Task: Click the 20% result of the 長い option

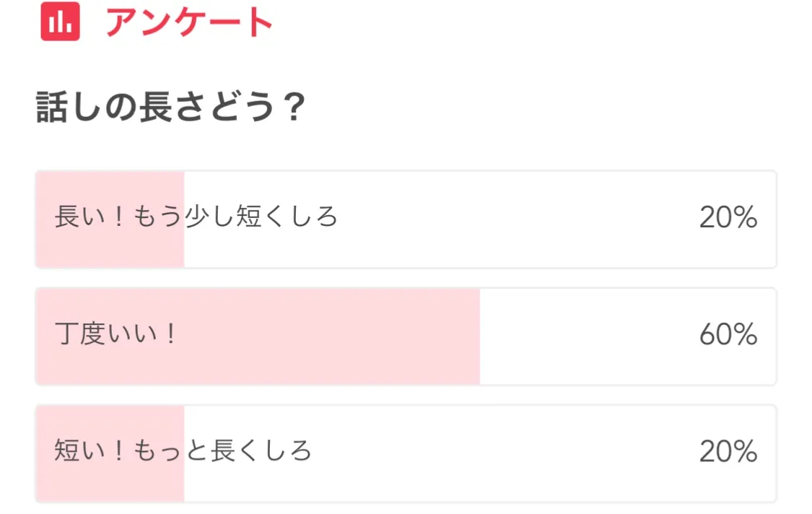Action: [x=728, y=217]
